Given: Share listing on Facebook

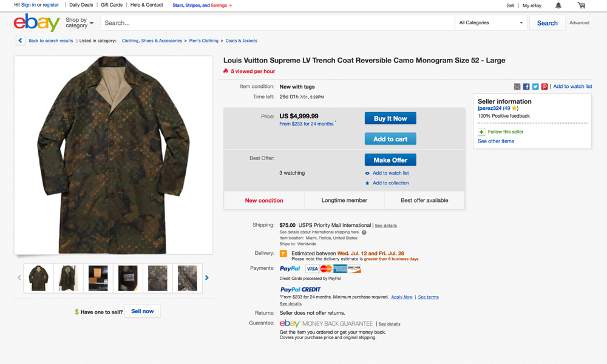Looking at the screenshot, I should [x=526, y=87].
